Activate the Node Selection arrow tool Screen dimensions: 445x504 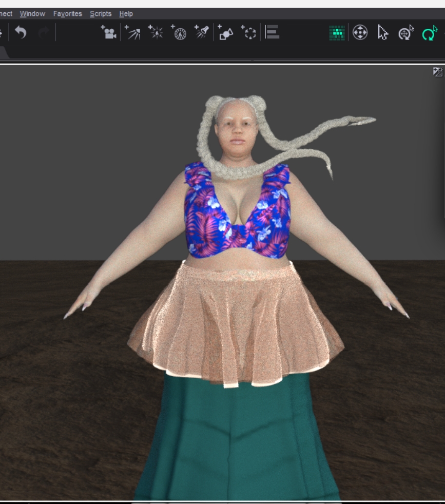click(x=383, y=33)
